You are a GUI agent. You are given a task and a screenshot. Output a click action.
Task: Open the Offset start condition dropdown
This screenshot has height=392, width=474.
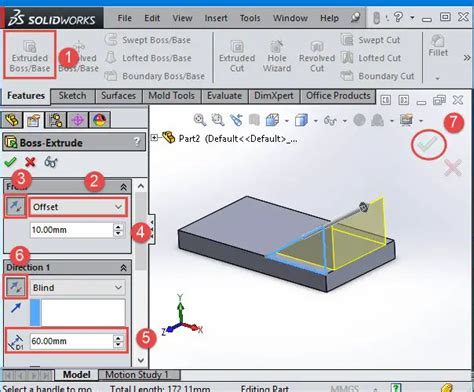78,207
